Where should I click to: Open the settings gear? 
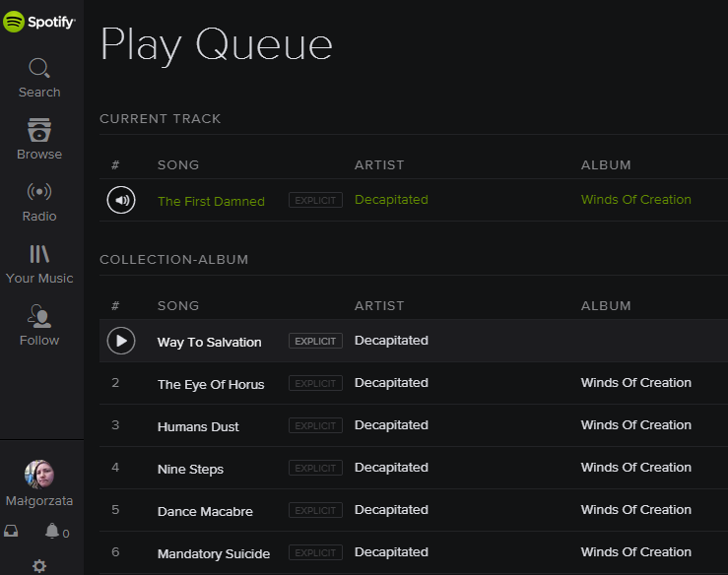[39, 566]
